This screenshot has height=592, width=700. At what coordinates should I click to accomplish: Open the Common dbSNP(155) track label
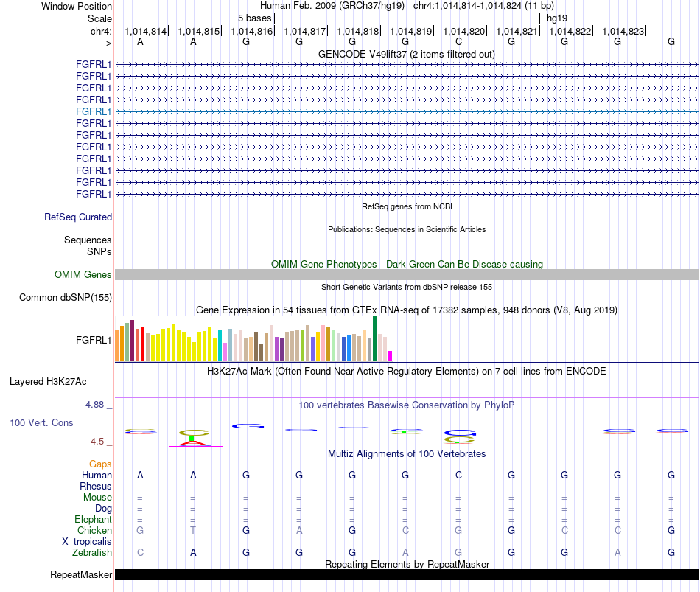(66, 298)
